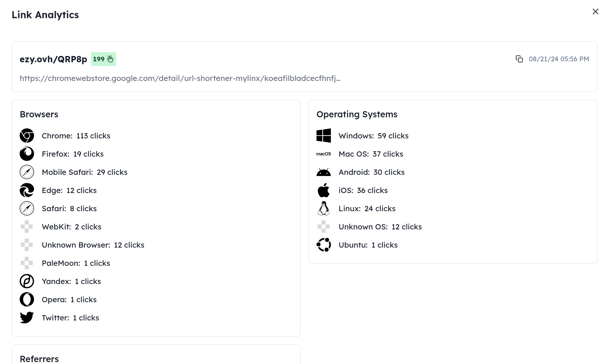Click the Edge browser icon
Screen dimensions: 609x364
point(27,190)
